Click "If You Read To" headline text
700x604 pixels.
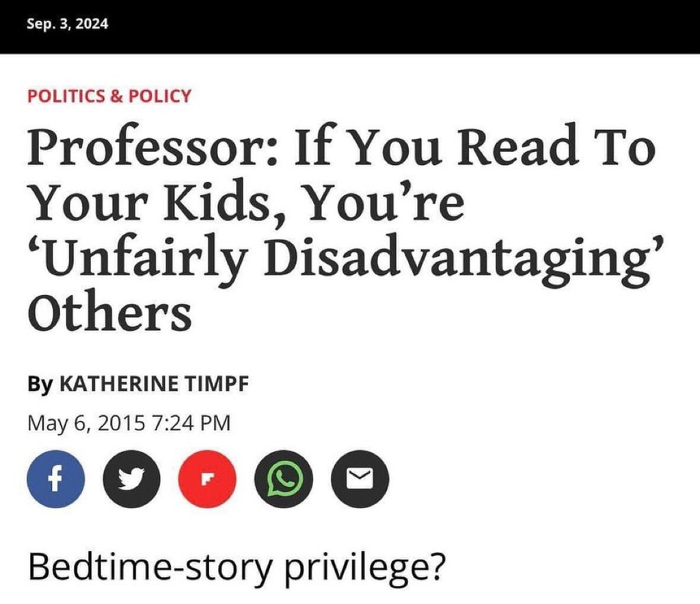(473, 150)
